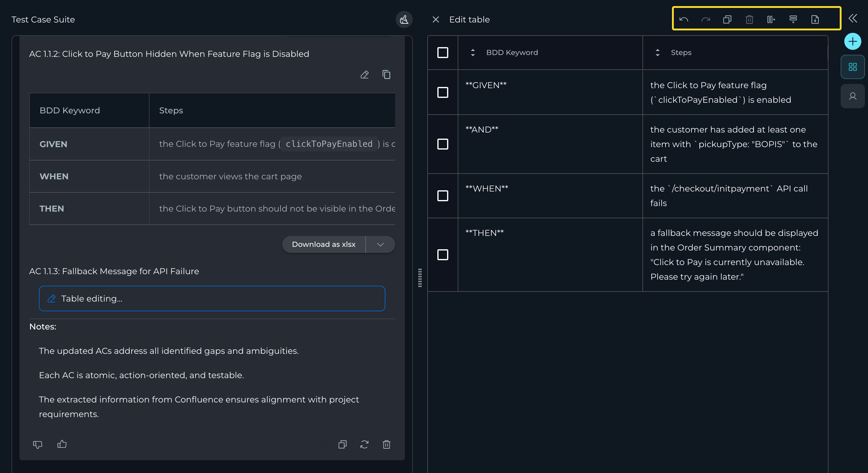Open the download format dropdown arrow
The width and height of the screenshot is (868, 473).
(380, 244)
